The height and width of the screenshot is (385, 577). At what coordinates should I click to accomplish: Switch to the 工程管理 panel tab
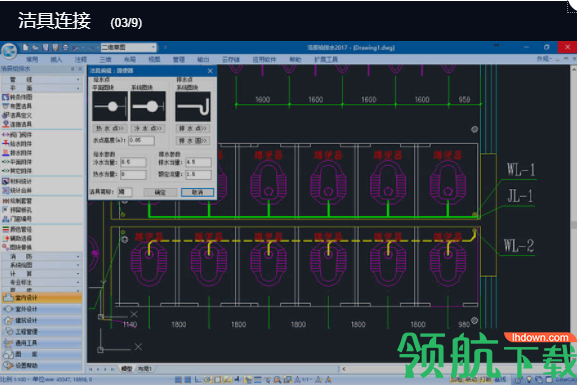coord(42,332)
